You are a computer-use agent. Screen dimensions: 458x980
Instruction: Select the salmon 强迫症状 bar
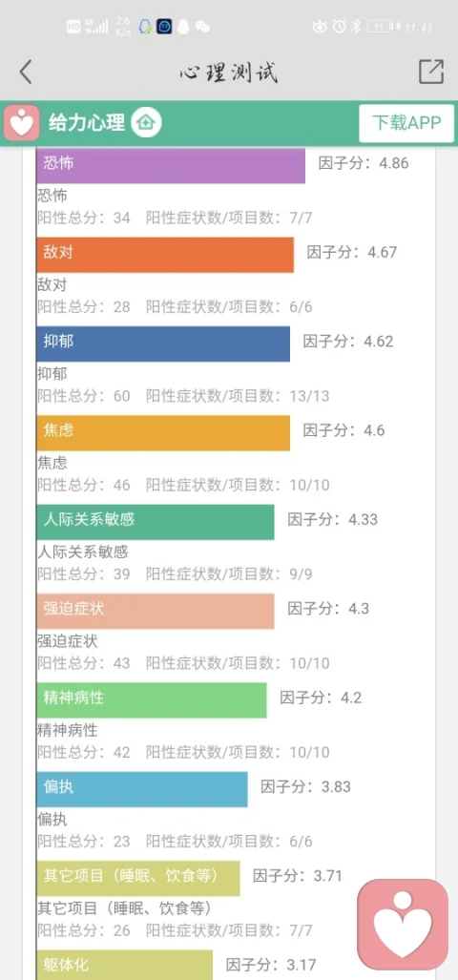coord(156,611)
